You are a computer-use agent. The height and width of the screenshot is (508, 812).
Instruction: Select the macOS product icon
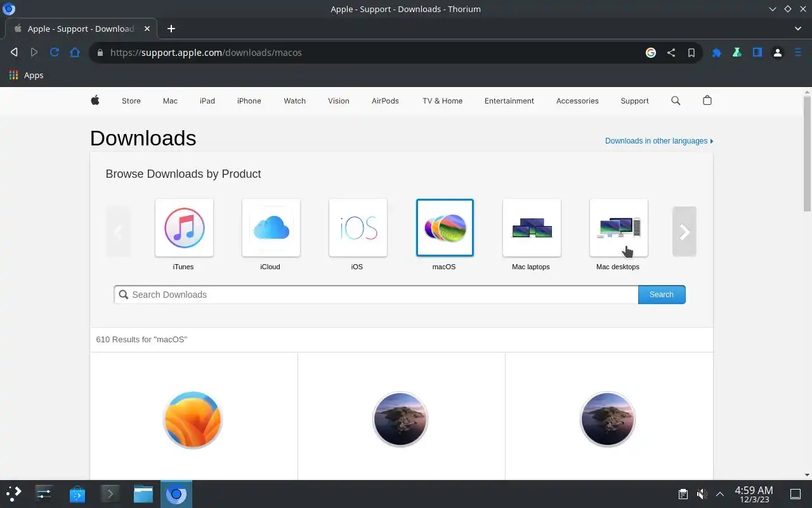click(445, 227)
